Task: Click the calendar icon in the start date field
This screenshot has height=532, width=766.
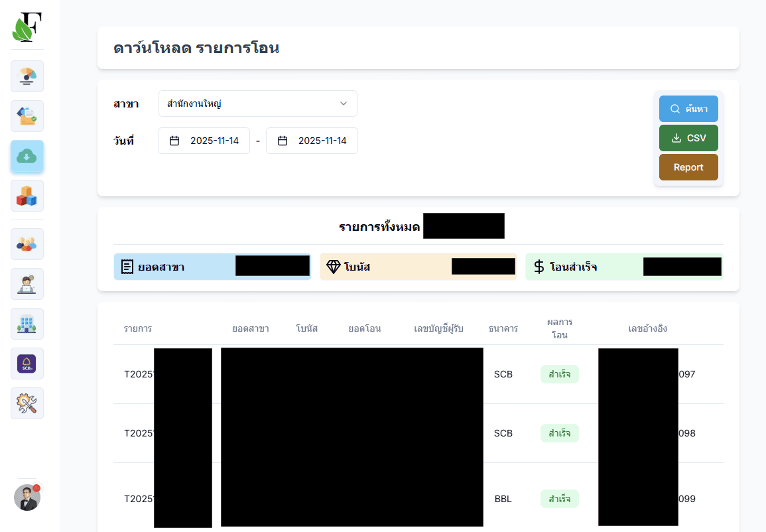Action: click(x=174, y=140)
